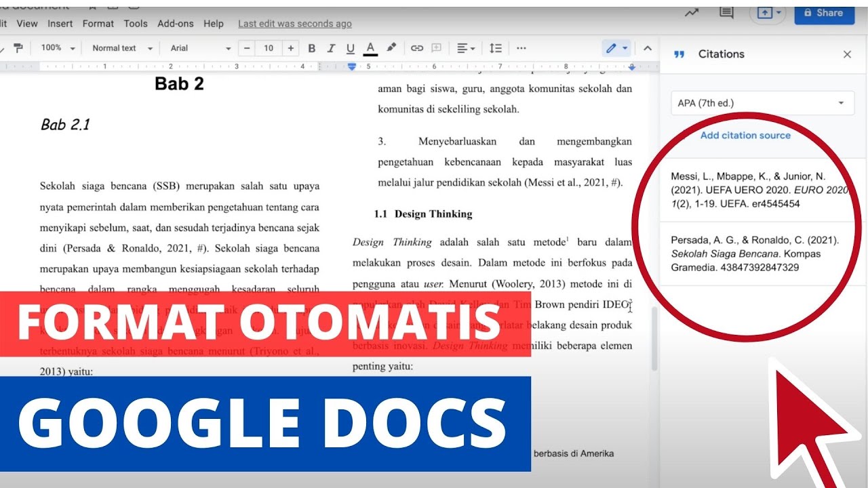Click the document vertical scrollbar
Viewport: 868px width, 488px height.
[x=654, y=339]
